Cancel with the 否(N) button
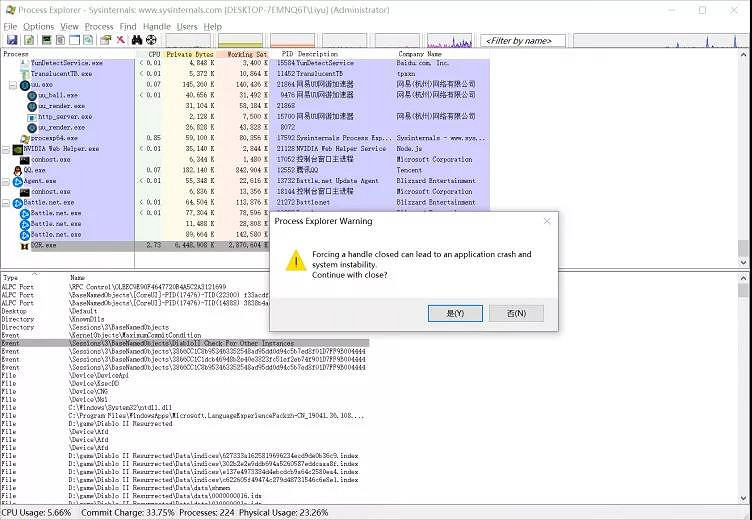752x520 pixels. (x=516, y=313)
